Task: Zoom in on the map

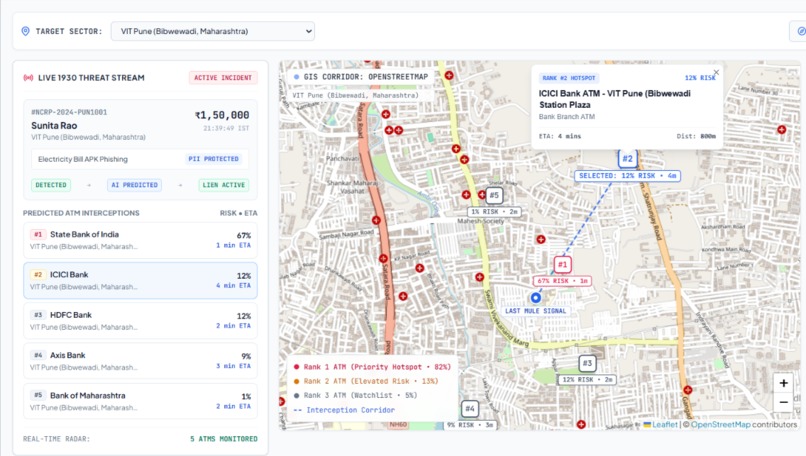Action: pos(783,383)
